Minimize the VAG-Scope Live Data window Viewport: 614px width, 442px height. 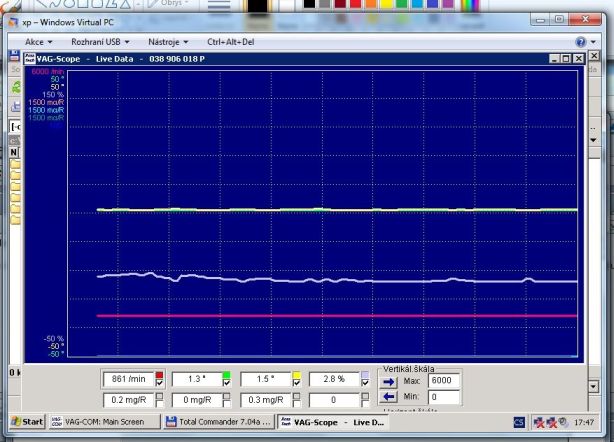tap(554, 59)
